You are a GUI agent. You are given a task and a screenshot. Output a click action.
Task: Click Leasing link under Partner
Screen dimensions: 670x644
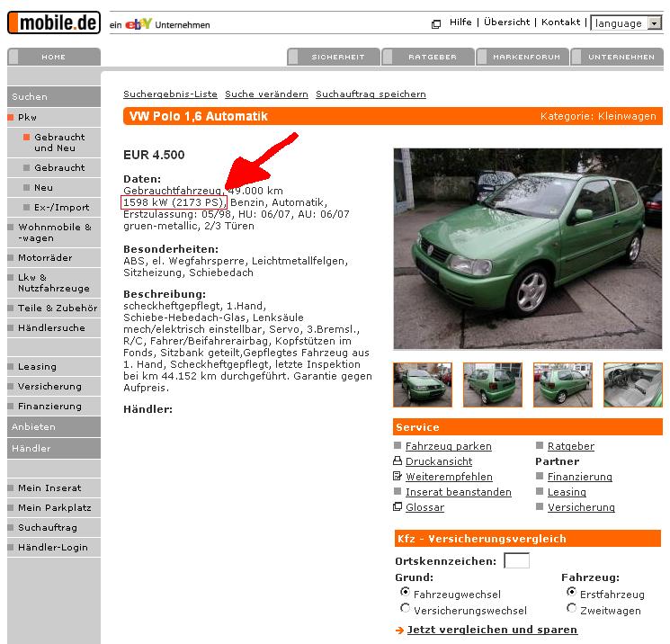coord(567,492)
